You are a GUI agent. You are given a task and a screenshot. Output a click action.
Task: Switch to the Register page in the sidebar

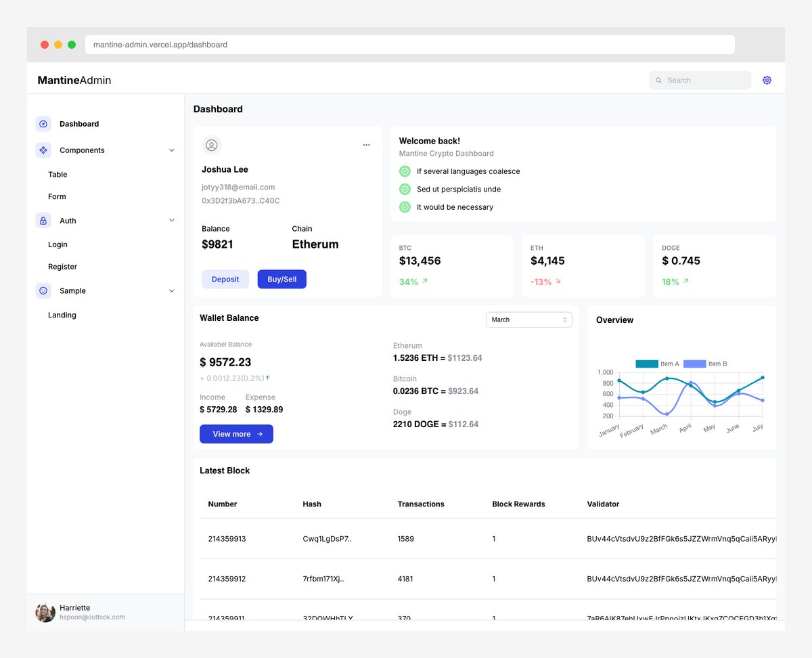pyautogui.click(x=62, y=266)
